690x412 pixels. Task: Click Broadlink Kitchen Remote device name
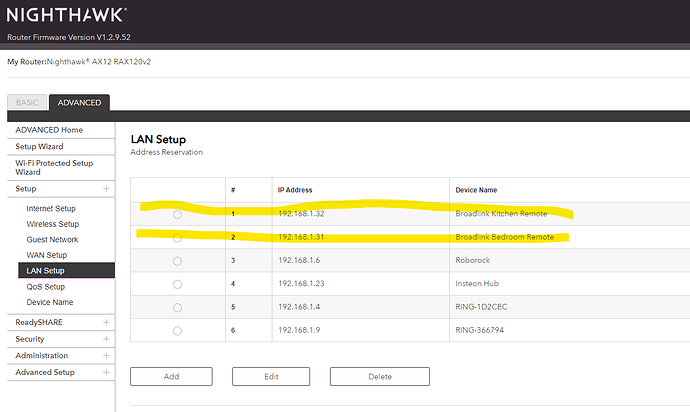(501, 213)
